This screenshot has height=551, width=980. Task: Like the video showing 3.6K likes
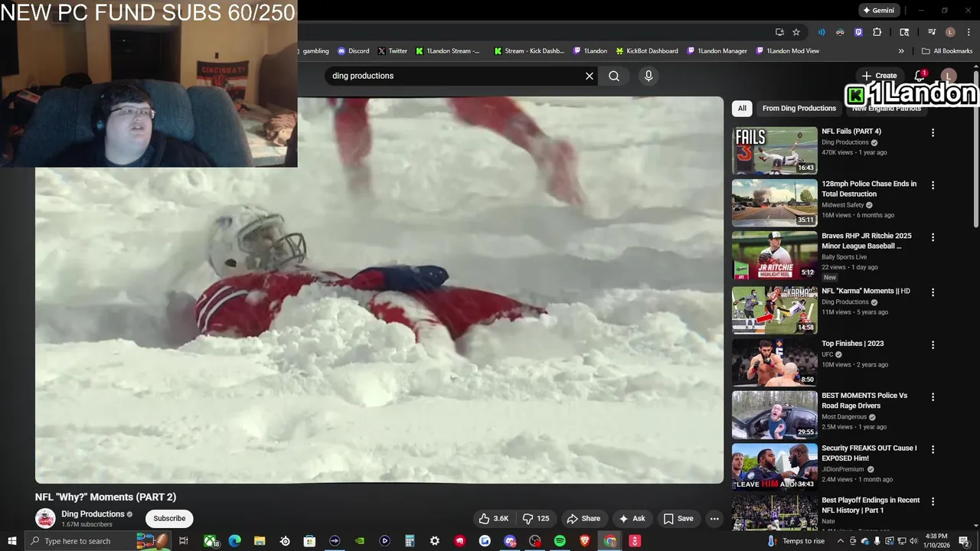pos(494,518)
